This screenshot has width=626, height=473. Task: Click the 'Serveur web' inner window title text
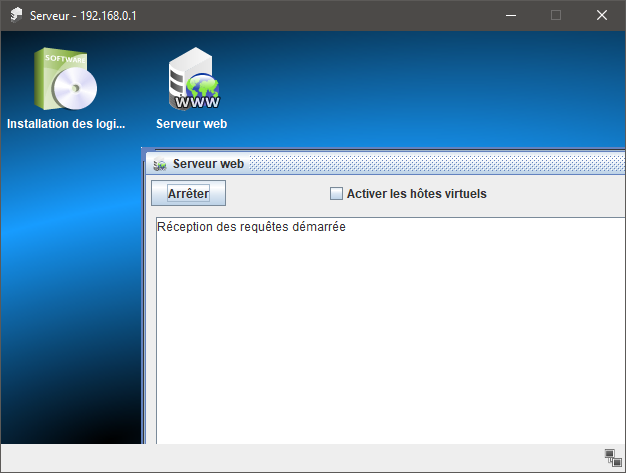[x=208, y=163]
